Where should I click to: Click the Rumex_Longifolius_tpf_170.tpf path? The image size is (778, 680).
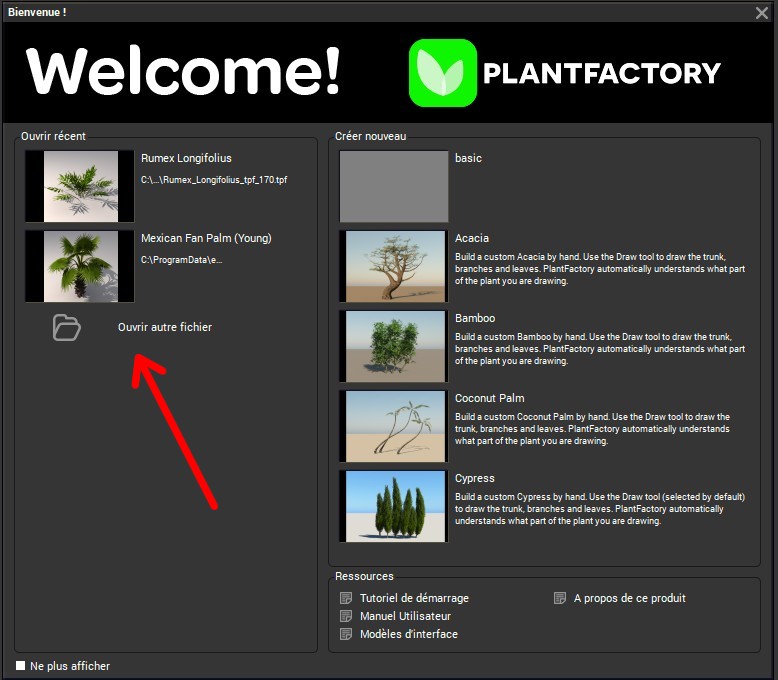click(x=214, y=180)
